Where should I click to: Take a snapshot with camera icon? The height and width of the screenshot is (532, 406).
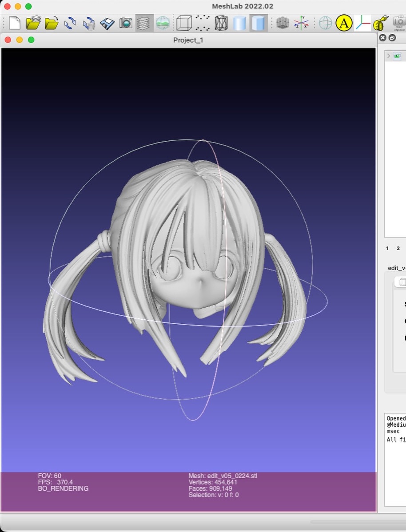point(126,23)
